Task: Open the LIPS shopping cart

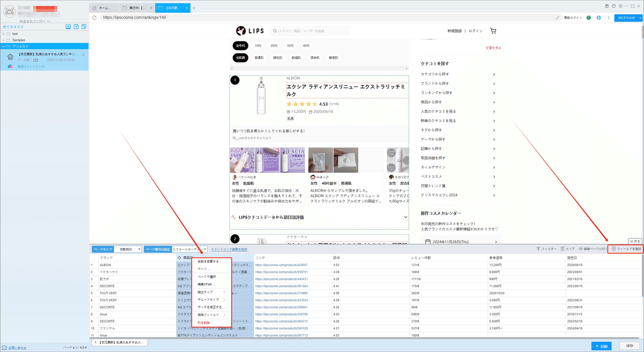Action: [493, 31]
